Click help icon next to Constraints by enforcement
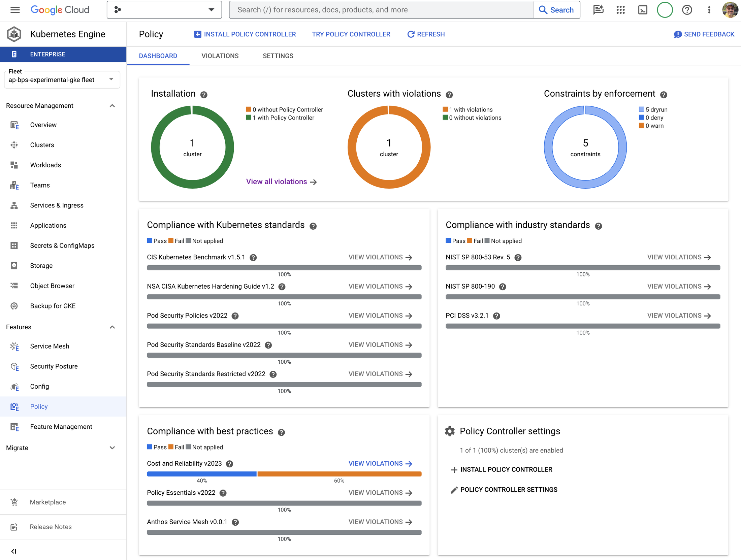 [x=664, y=95]
